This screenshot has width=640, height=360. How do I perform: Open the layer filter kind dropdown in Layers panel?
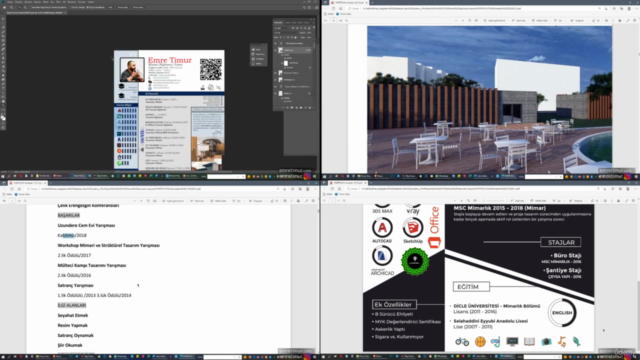[x=282, y=28]
